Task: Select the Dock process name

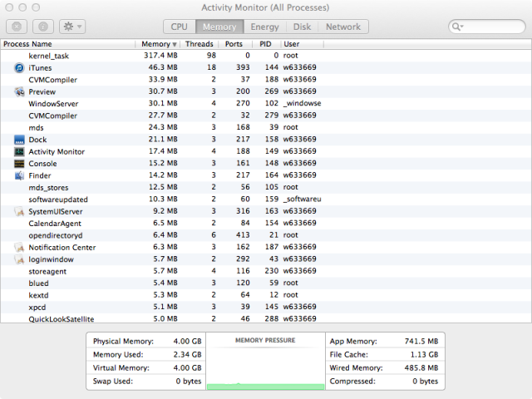Action: tap(37, 140)
